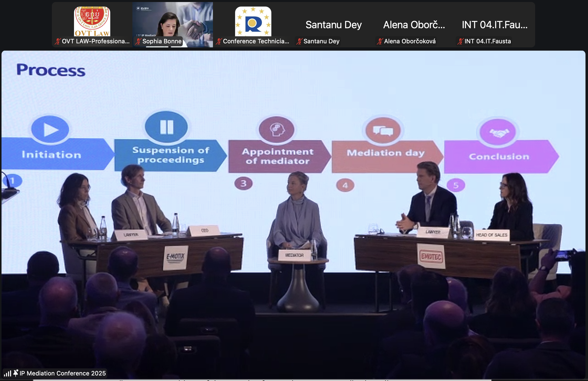Click the play icon above Initiation

coord(50,130)
